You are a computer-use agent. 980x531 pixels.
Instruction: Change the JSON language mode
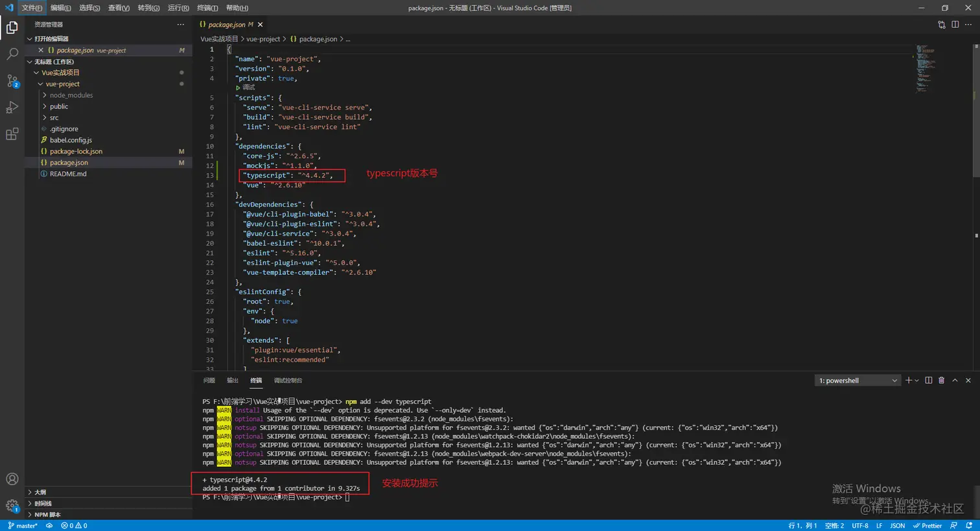point(898,526)
